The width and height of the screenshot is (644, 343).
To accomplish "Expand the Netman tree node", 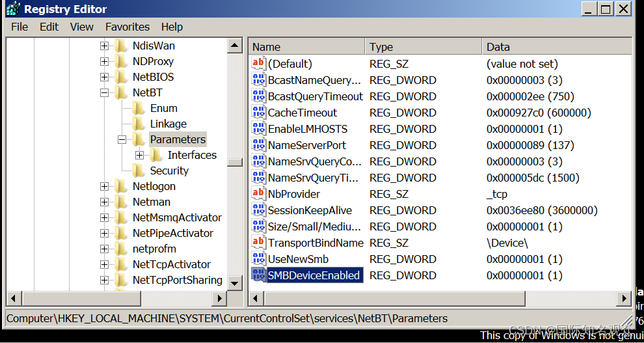I will pos(104,202).
